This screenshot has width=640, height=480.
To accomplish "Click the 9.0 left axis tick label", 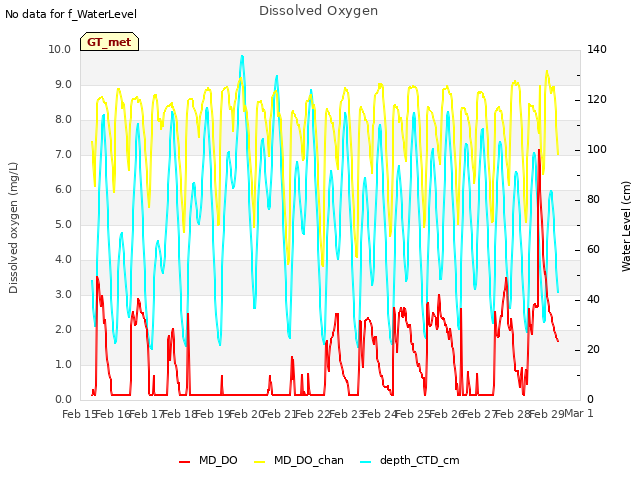I will [63, 84].
